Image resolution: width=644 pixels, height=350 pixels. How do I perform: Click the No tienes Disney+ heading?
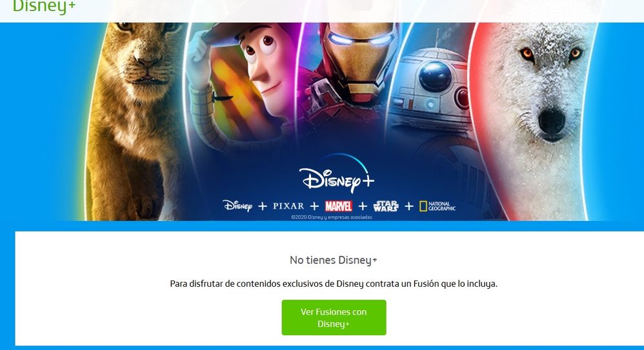click(334, 260)
